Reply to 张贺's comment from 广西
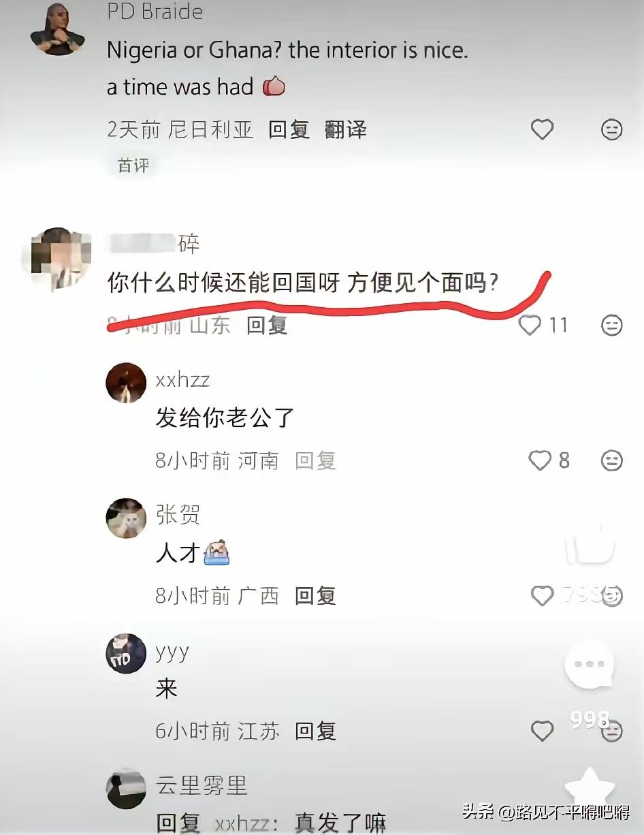 315,596
